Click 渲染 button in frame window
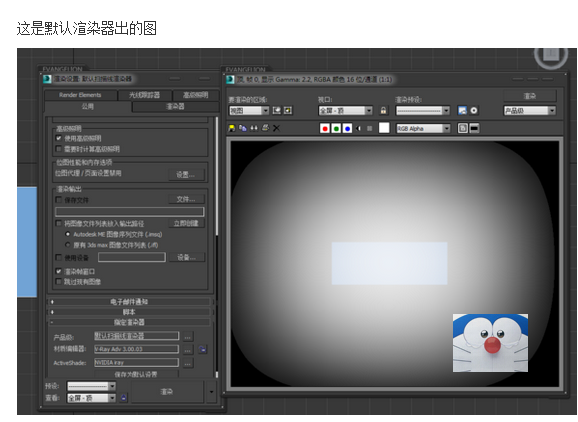Viewport: 578px width, 422px height. pos(530,96)
